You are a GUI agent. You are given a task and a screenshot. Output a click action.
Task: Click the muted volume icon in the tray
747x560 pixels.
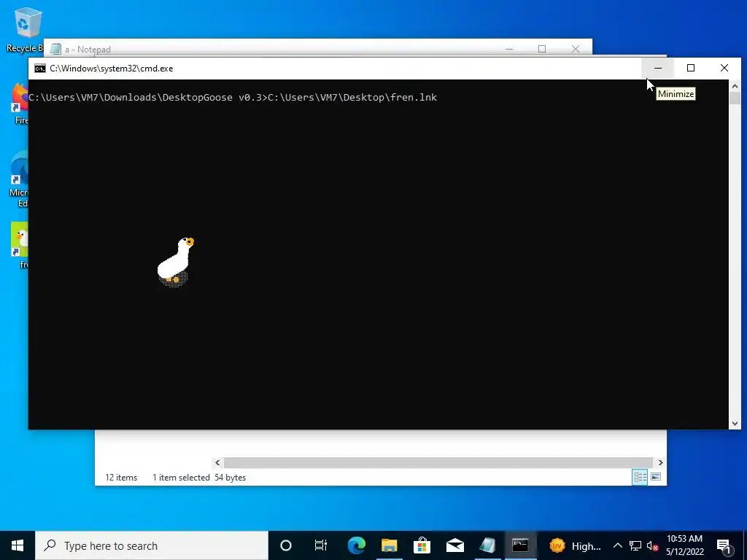652,545
